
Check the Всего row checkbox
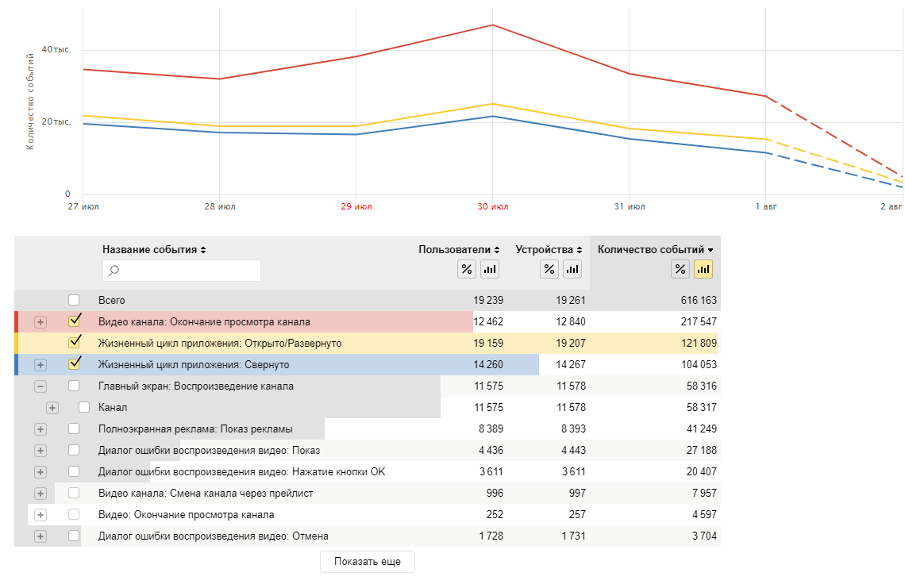coord(74,300)
